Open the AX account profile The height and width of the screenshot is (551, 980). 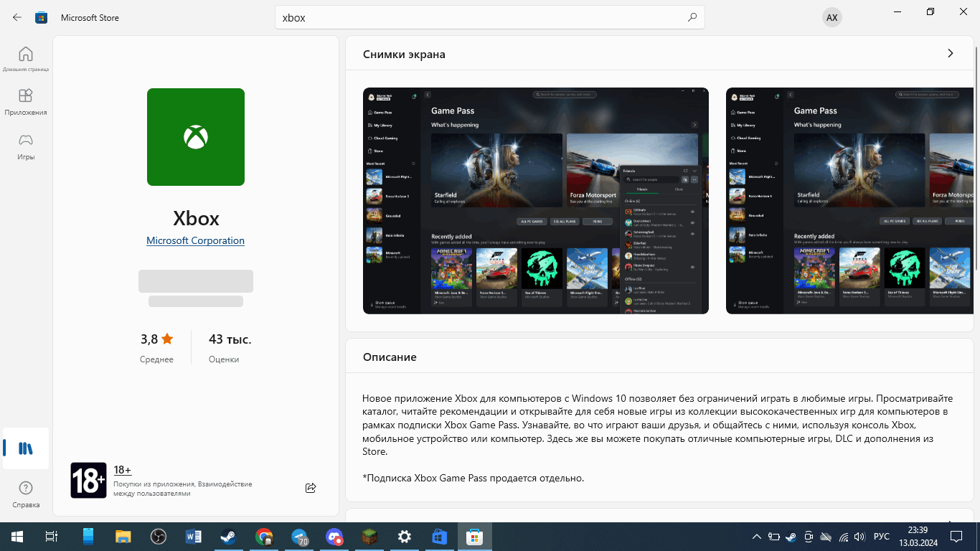tap(831, 17)
